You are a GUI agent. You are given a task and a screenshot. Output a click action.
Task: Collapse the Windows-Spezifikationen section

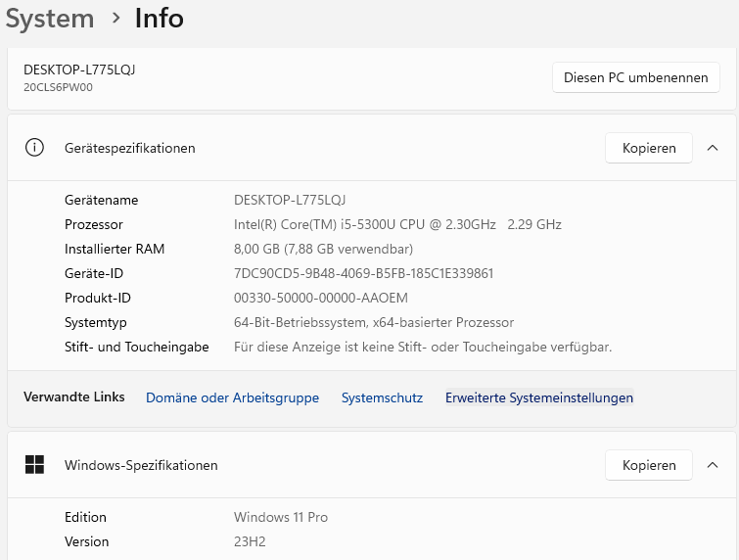click(713, 465)
